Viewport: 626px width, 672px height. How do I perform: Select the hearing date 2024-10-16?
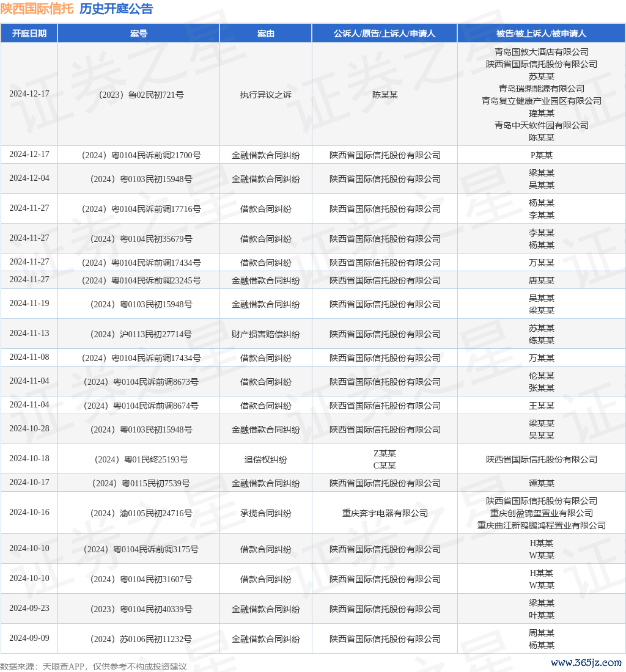point(29,513)
